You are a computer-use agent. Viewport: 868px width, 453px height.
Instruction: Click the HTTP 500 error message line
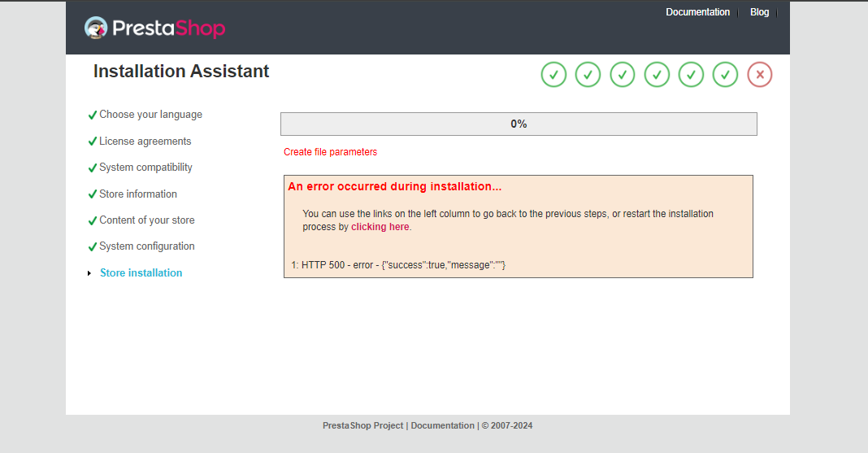398,265
